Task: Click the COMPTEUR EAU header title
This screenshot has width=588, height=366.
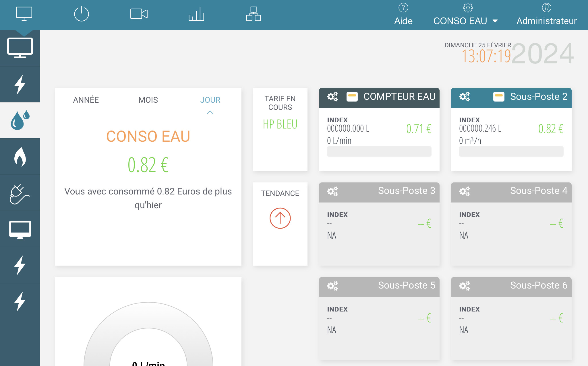Action: 399,97
